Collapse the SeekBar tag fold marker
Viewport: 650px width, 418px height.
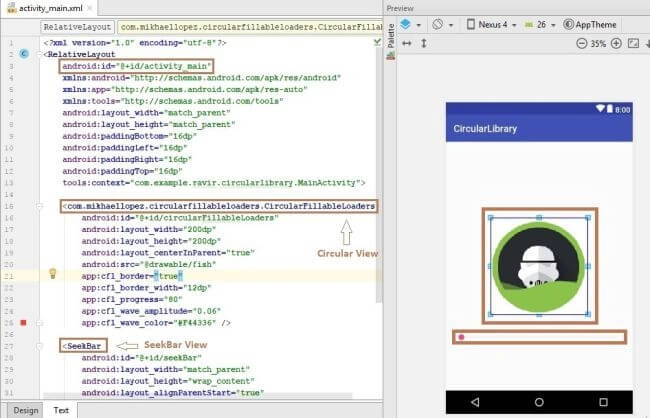39,346
